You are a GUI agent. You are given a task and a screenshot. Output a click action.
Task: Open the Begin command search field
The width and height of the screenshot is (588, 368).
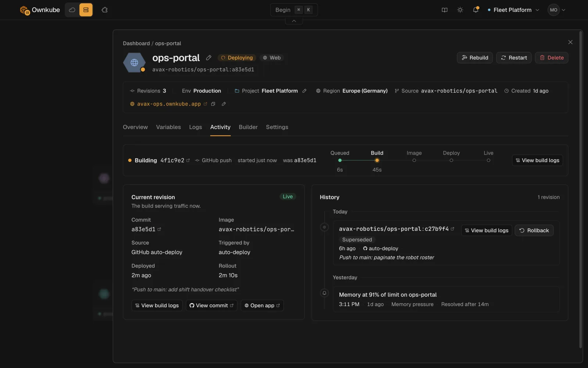(294, 10)
